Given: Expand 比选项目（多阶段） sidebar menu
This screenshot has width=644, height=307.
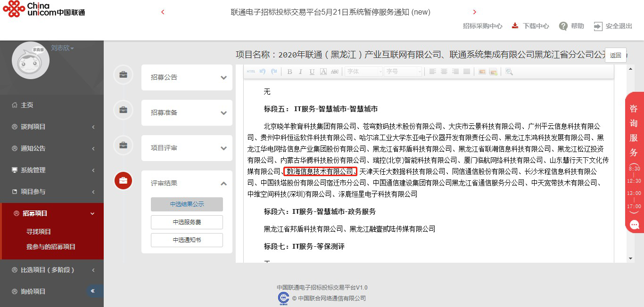Looking at the screenshot, I should point(52,270).
